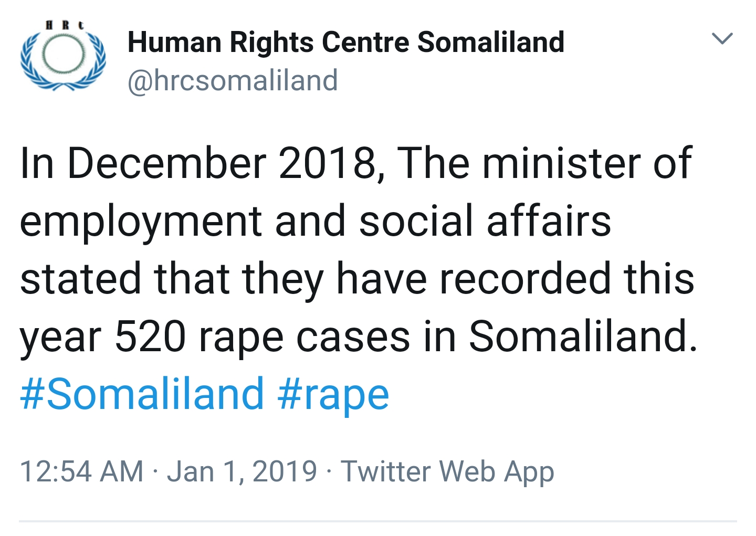Open the #Somaliland hashtag
Viewport: 756px width, 536px height.
(x=142, y=394)
